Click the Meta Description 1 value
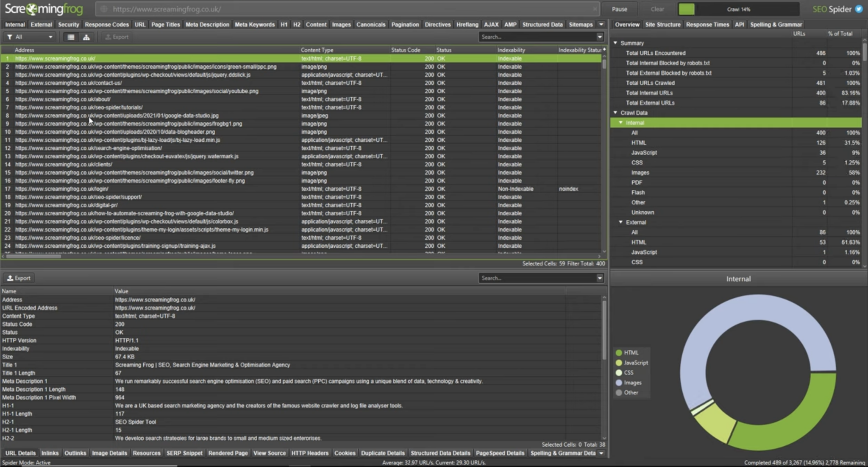This screenshot has width=868, height=467. [x=299, y=381]
